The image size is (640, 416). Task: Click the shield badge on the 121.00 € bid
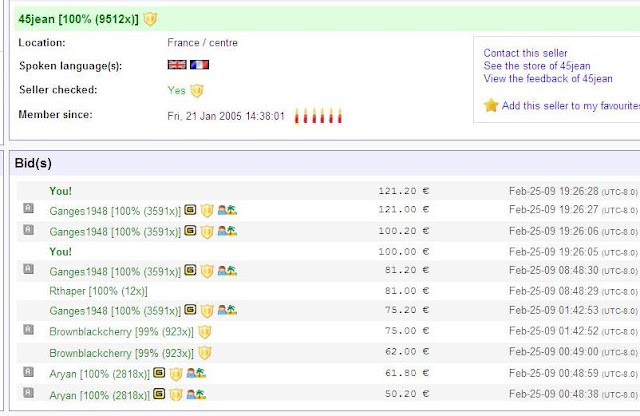[207, 211]
